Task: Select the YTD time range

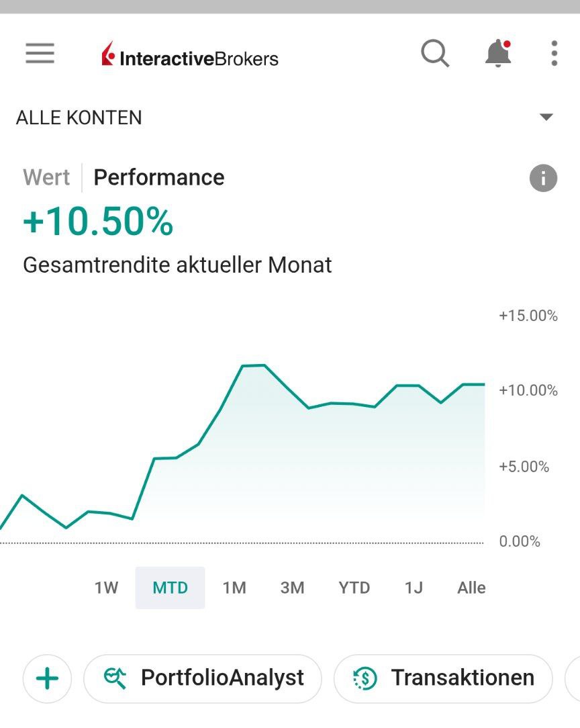Action: [354, 588]
